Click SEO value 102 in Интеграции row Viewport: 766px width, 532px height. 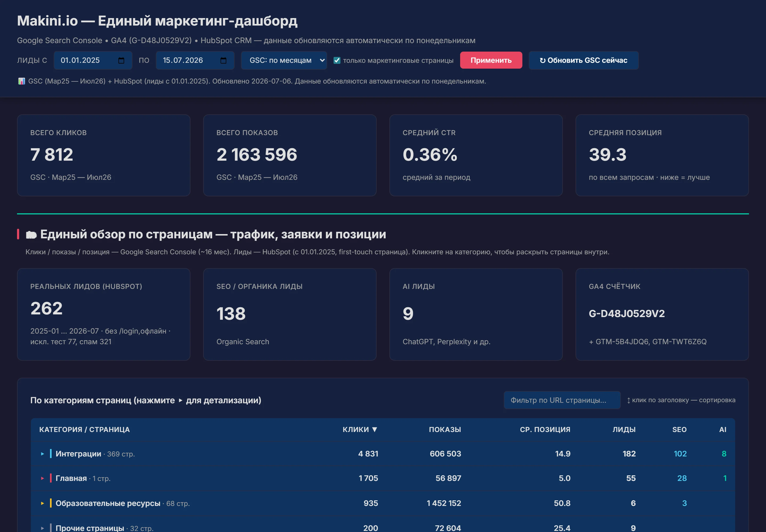(680, 454)
